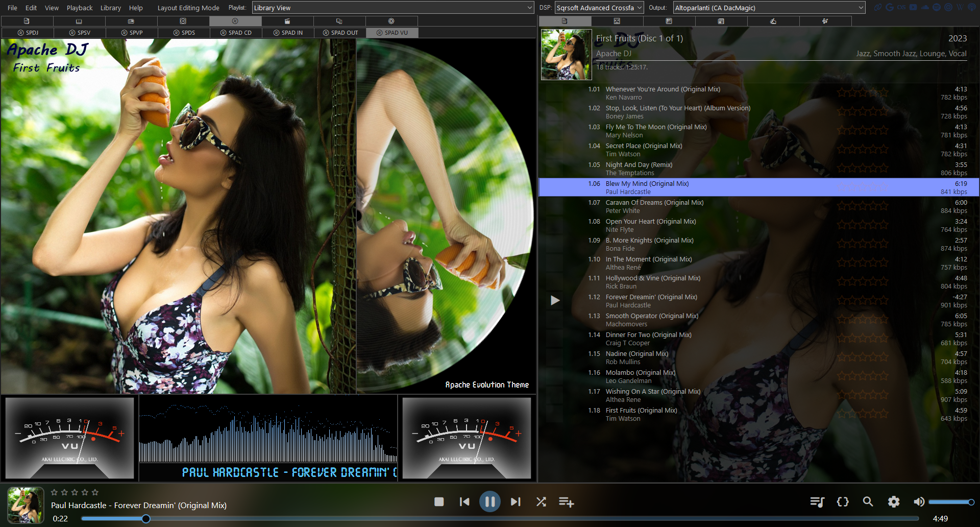The width and height of the screenshot is (980, 527).
Task: Select the highlighted track Blew My Mind
Action: click(759, 187)
